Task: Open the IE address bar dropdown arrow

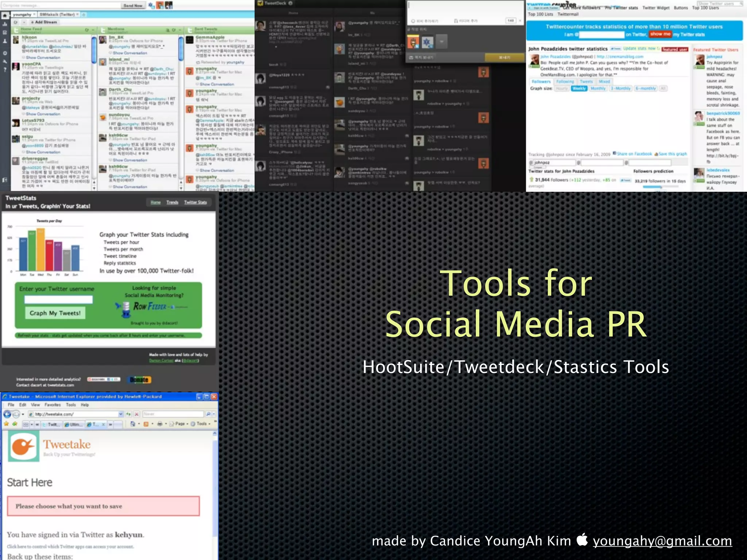Action: coord(121,414)
